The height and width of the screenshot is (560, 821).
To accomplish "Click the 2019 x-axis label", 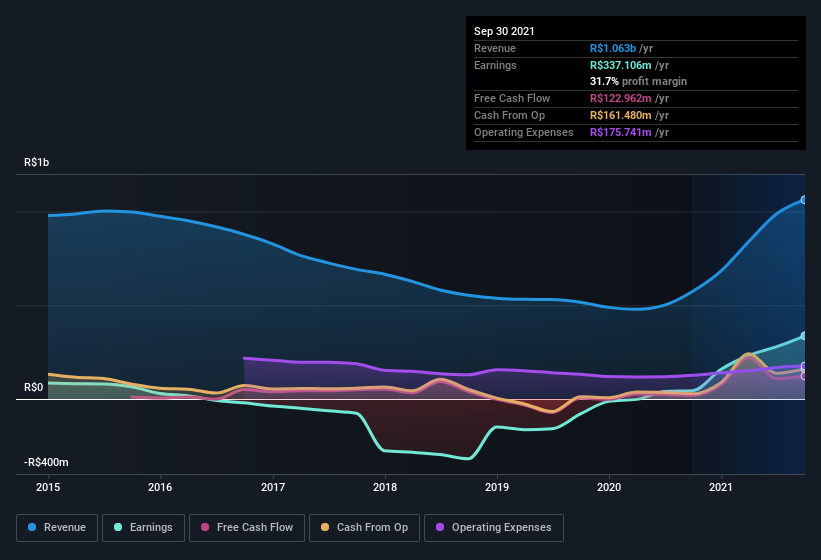I will point(497,487).
